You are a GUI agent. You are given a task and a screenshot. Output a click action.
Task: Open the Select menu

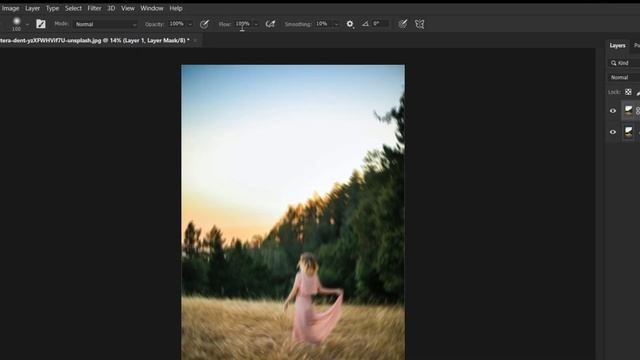point(73,8)
